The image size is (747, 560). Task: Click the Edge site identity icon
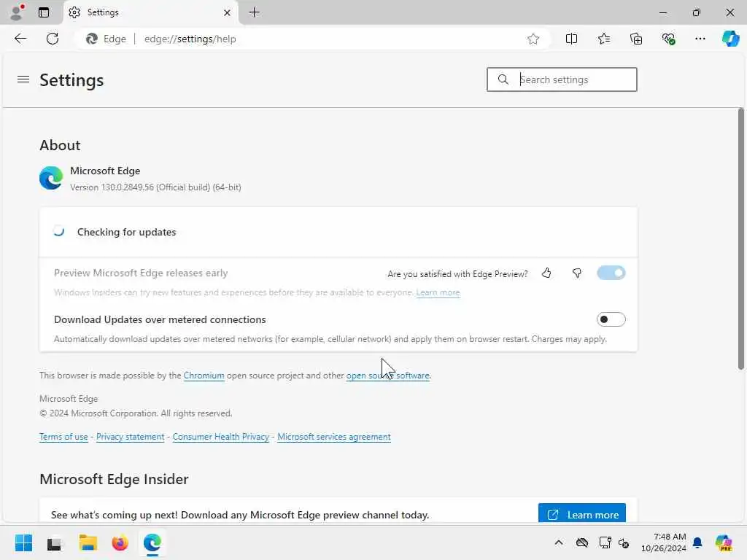coord(106,39)
